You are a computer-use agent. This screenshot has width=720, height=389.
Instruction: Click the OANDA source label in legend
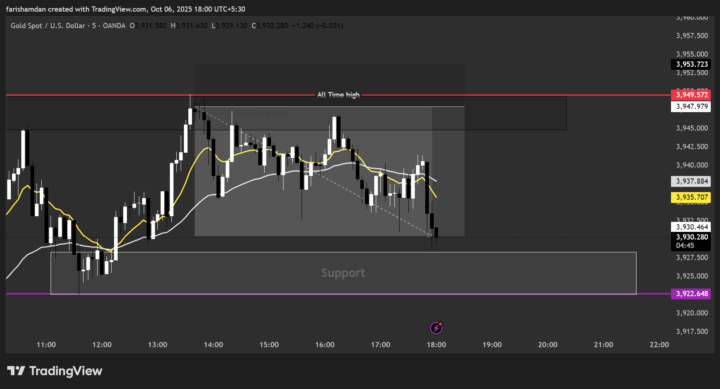pos(114,26)
